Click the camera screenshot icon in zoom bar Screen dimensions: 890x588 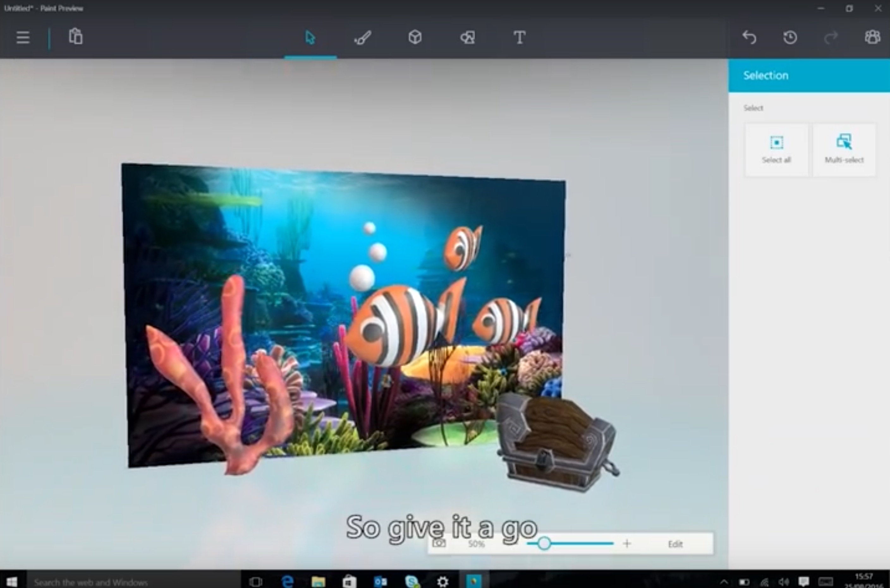[x=439, y=543]
